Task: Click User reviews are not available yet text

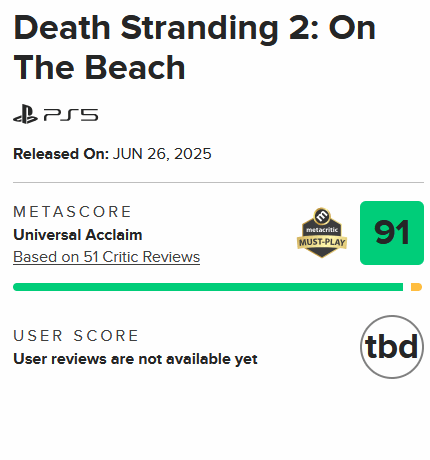Action: pyautogui.click(x=135, y=359)
